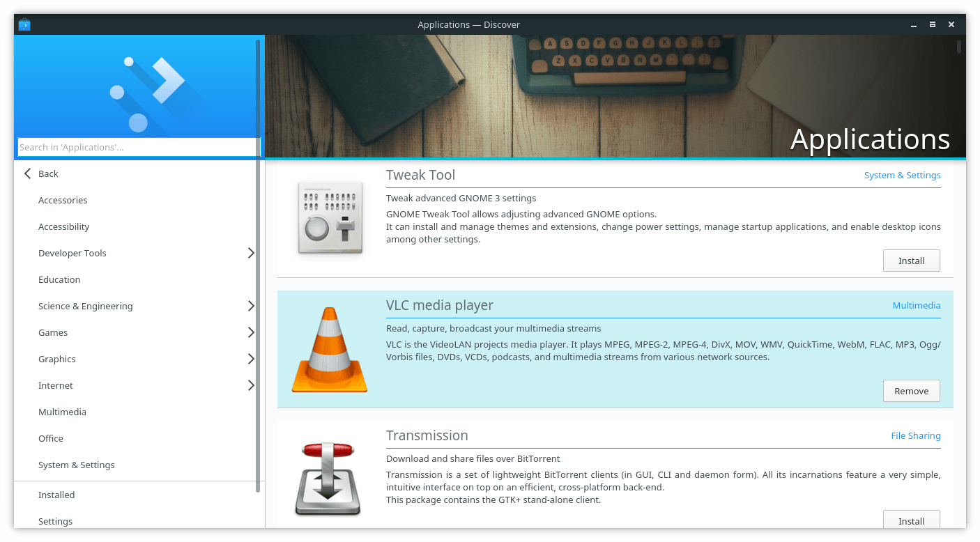Click the Tweak Tool app icon

point(330,217)
